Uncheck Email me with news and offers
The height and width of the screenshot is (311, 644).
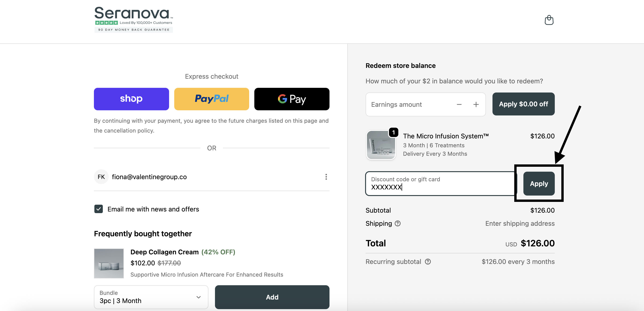99,209
